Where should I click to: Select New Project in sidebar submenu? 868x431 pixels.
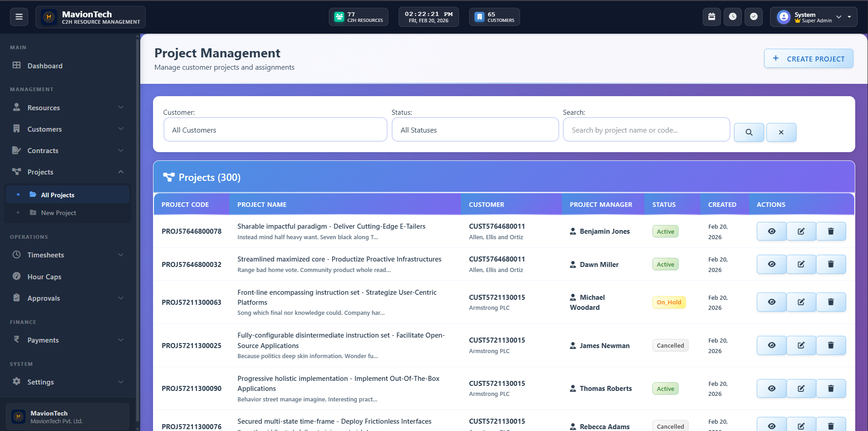(x=58, y=213)
